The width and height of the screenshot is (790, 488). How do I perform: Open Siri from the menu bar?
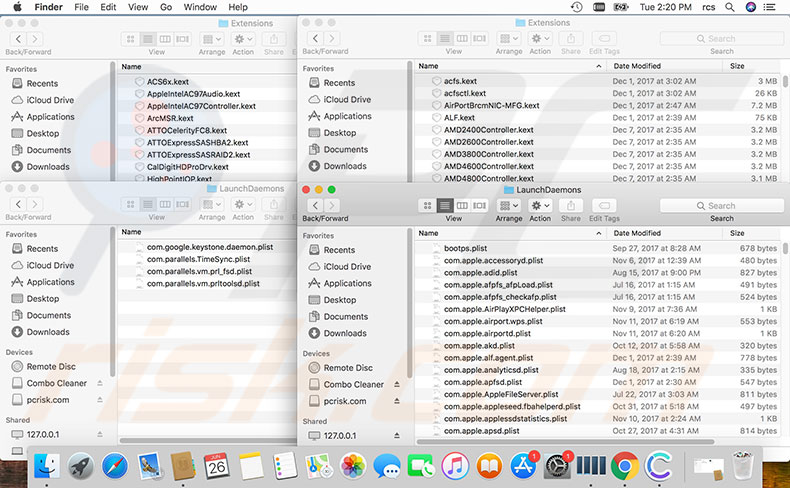pos(751,7)
